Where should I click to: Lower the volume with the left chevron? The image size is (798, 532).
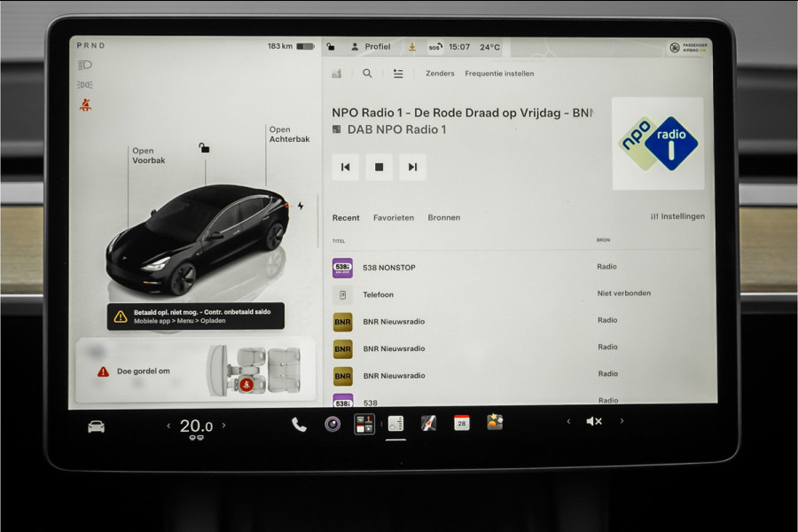pos(568,421)
